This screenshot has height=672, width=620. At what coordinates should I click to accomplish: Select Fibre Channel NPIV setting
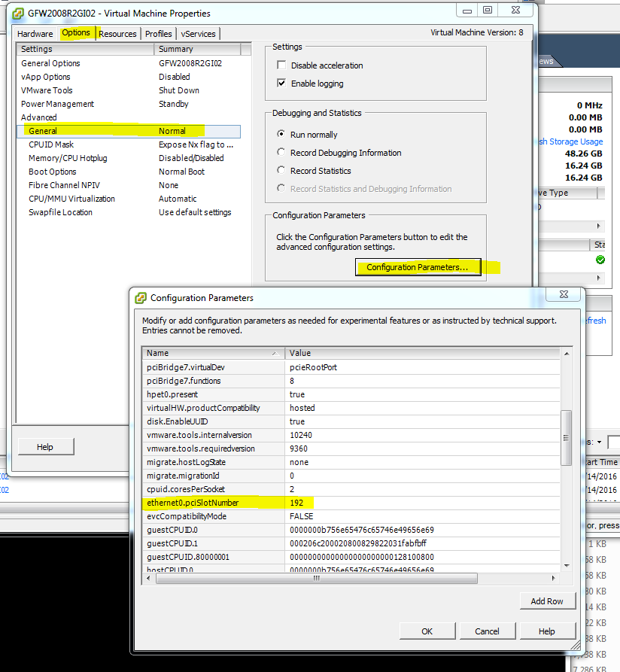129,185
